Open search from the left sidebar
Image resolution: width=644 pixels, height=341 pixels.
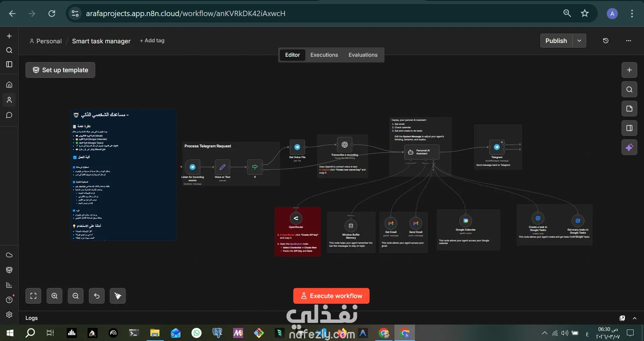coord(9,50)
